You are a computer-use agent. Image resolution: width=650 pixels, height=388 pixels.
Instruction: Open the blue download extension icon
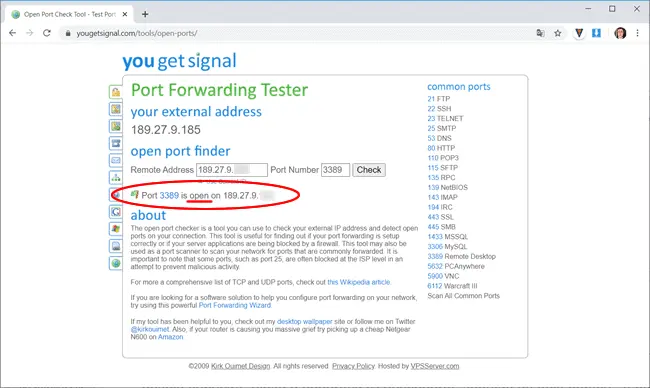596,33
